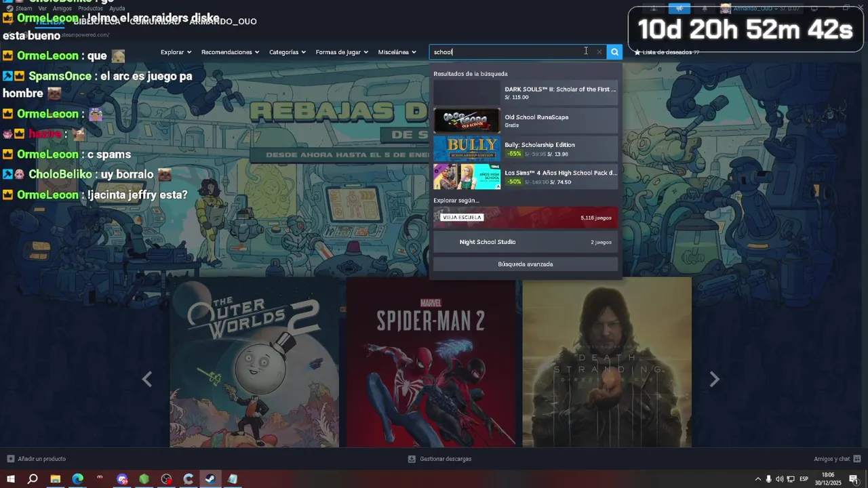Select Bully: Scholarship Edition result
Image resolution: width=868 pixels, height=488 pixels.
(x=526, y=148)
